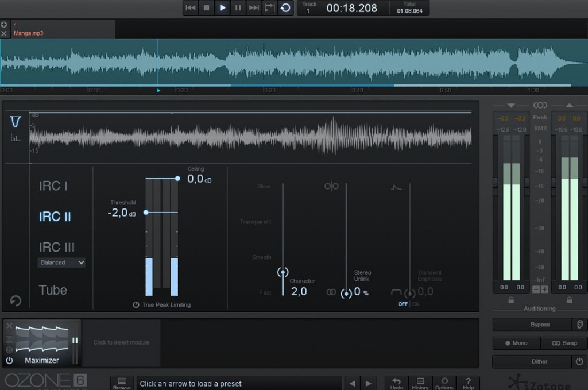The width and height of the screenshot is (588, 390).
Task: Open the History list
Action: (x=420, y=383)
